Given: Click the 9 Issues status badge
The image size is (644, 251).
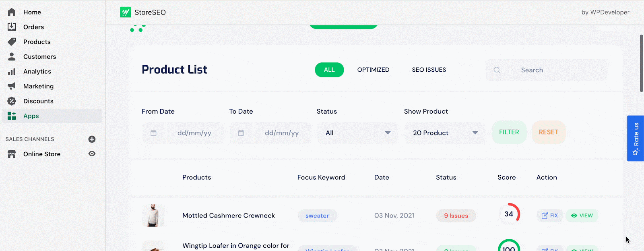Looking at the screenshot, I should click(x=456, y=216).
